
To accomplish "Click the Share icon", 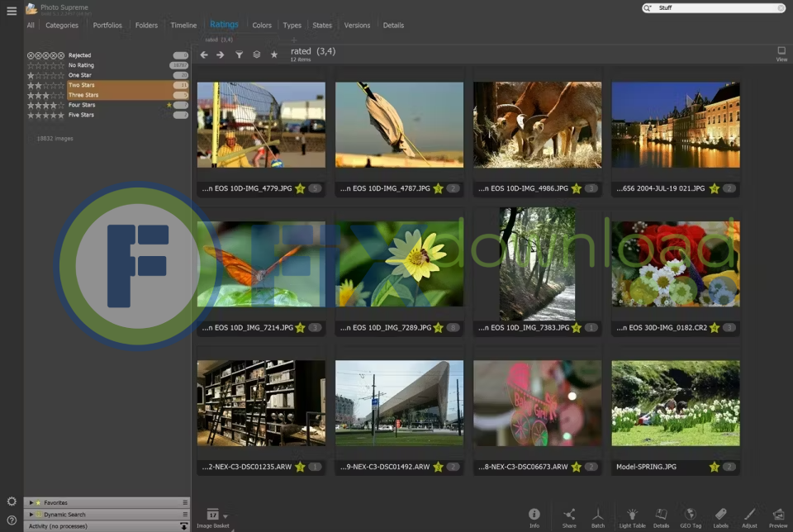I will click(569, 515).
